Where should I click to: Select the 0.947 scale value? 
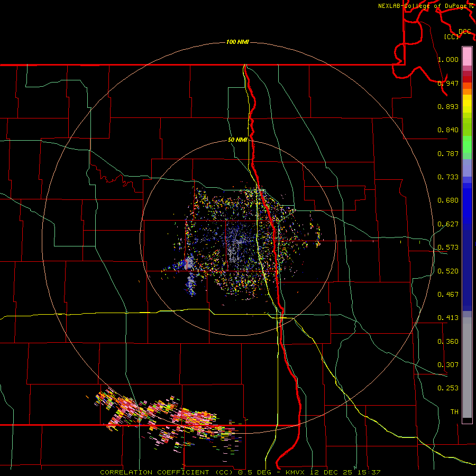point(448,83)
